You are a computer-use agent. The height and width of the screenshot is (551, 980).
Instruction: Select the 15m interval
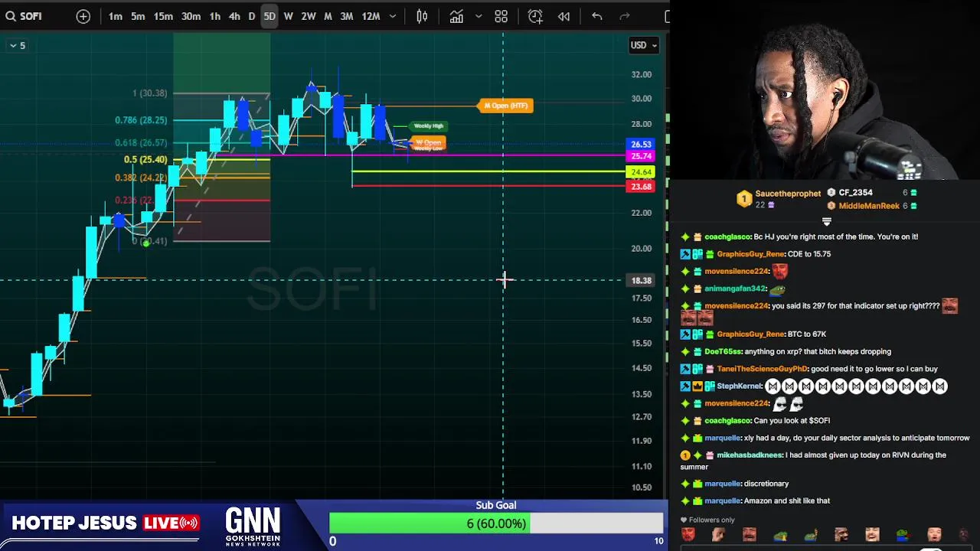click(x=163, y=16)
